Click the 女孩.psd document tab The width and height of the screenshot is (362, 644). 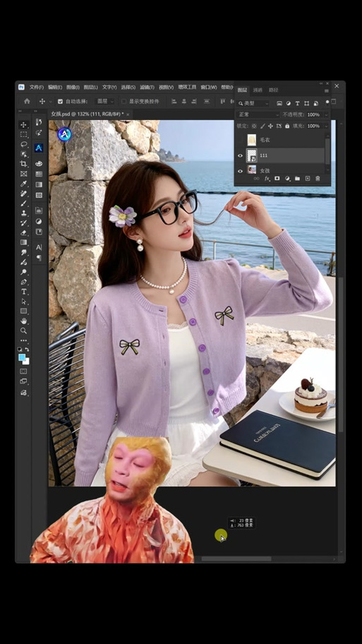[87, 114]
